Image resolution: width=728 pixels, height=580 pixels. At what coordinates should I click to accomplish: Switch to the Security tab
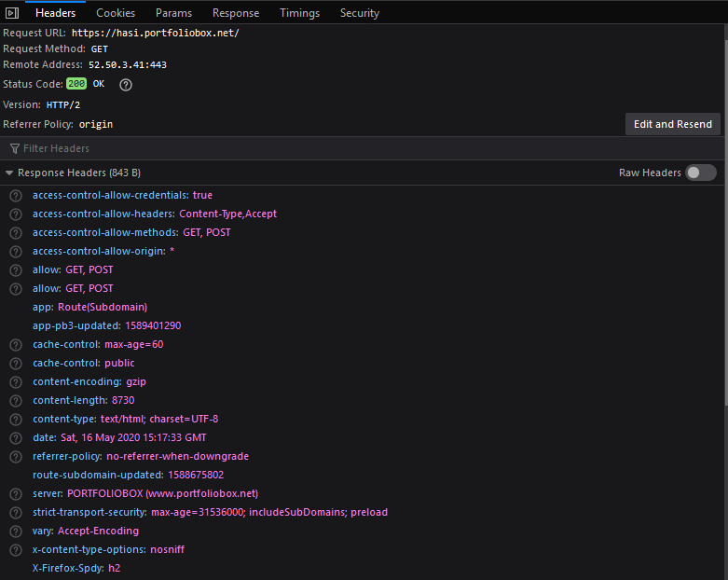[360, 13]
